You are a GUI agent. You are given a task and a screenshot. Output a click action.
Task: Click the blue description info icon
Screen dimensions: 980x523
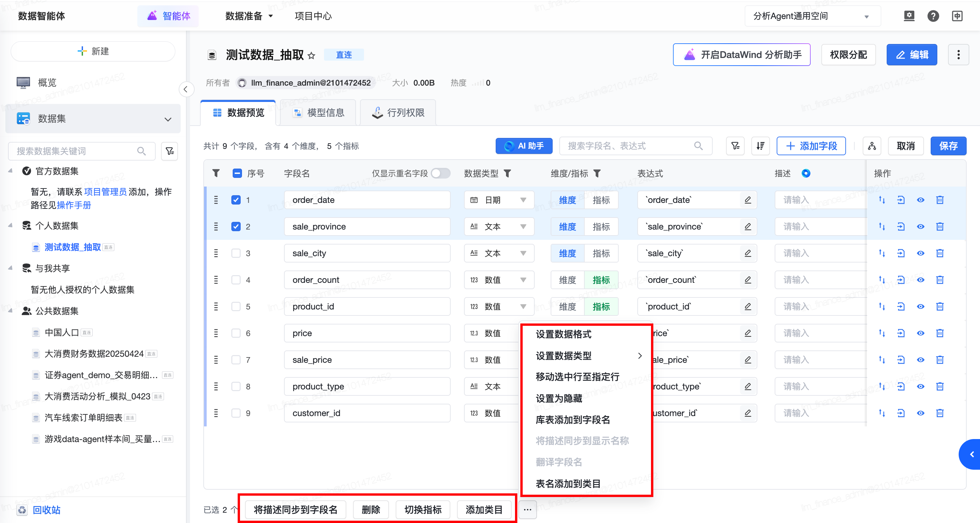point(805,173)
